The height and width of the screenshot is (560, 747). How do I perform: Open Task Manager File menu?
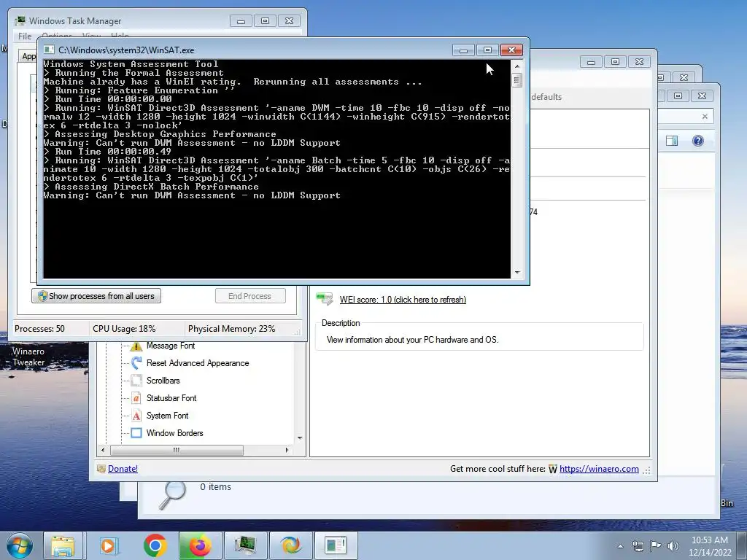[25, 36]
